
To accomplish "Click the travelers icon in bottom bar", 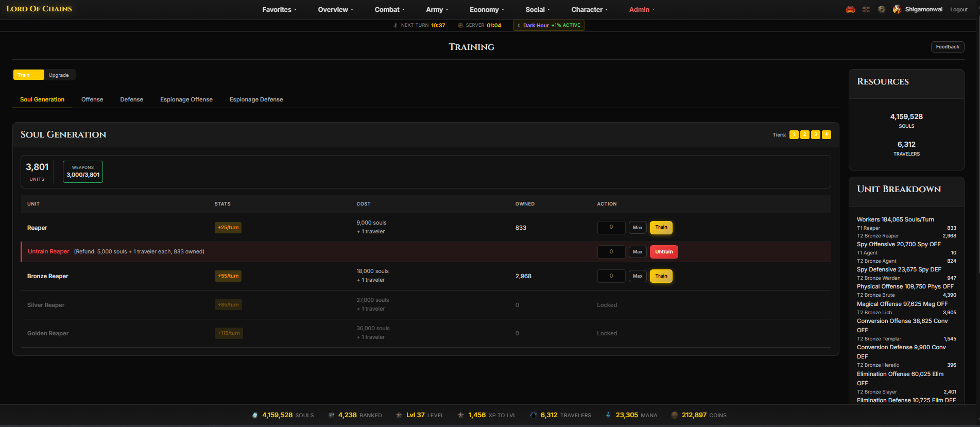I will point(534,415).
